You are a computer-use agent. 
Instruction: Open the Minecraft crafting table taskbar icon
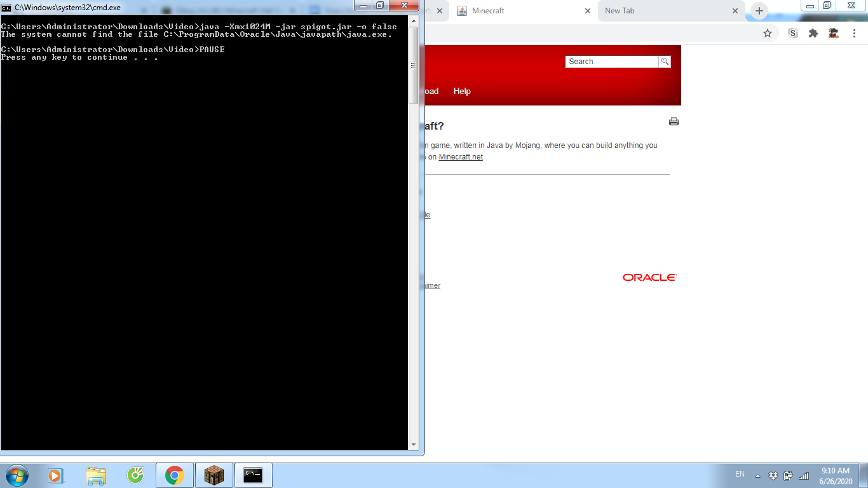[214, 475]
